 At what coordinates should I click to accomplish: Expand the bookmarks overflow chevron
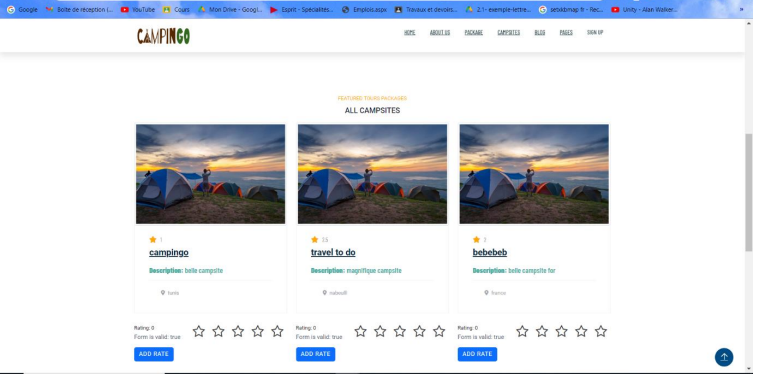tap(741, 9)
